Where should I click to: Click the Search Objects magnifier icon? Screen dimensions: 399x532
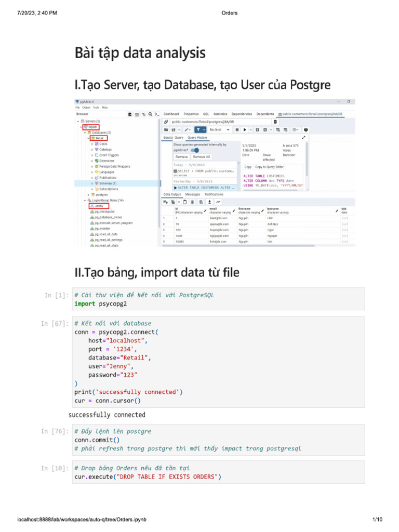[x=150, y=114]
